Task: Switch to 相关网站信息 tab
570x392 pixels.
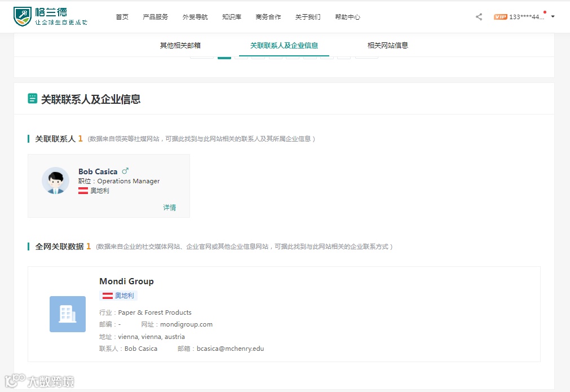Action: [x=387, y=46]
